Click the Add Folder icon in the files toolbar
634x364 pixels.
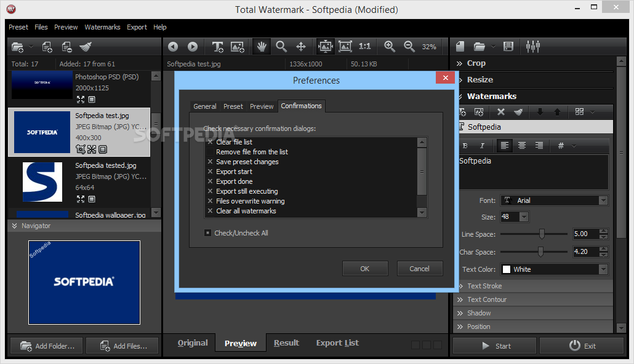click(x=17, y=47)
